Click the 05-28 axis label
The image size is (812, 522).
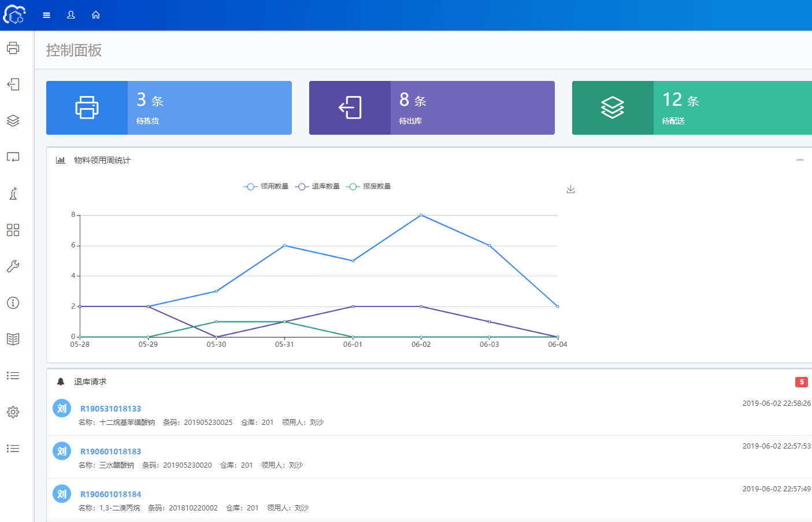point(80,345)
